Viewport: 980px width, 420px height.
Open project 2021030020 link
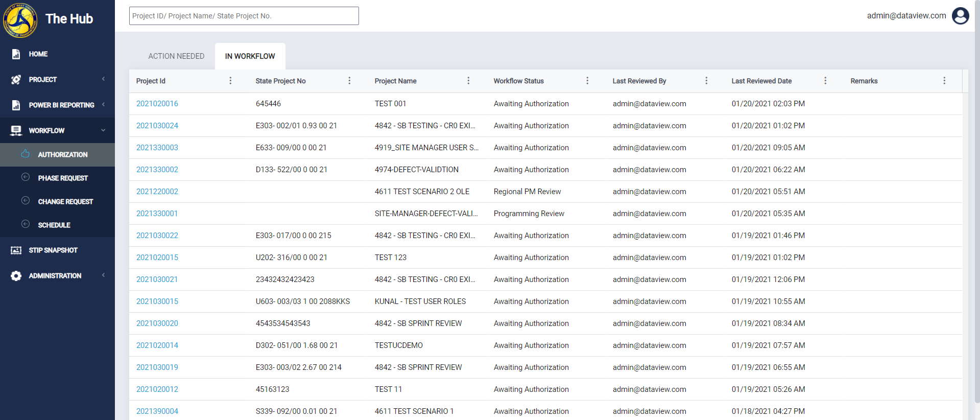pos(157,323)
